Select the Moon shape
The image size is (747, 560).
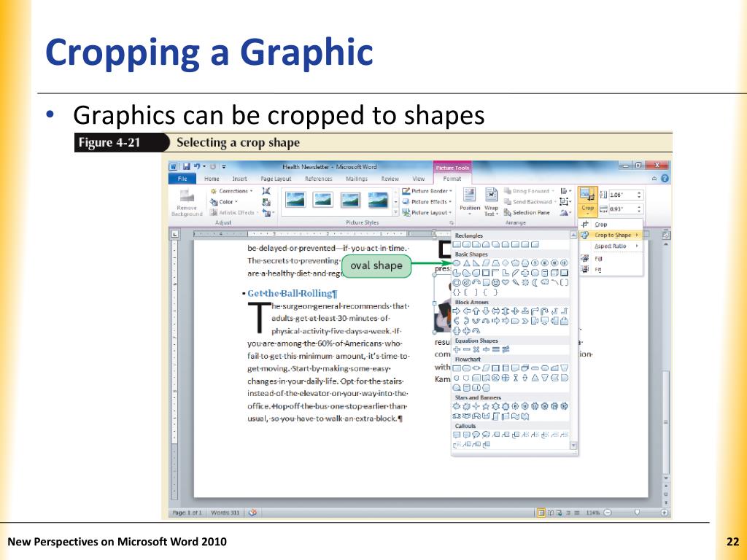click(x=535, y=282)
